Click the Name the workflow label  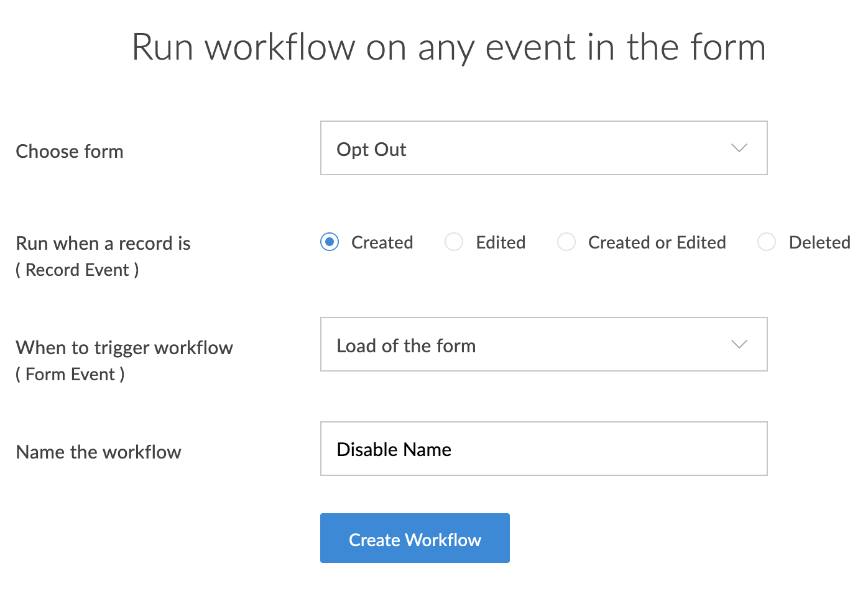(98, 452)
